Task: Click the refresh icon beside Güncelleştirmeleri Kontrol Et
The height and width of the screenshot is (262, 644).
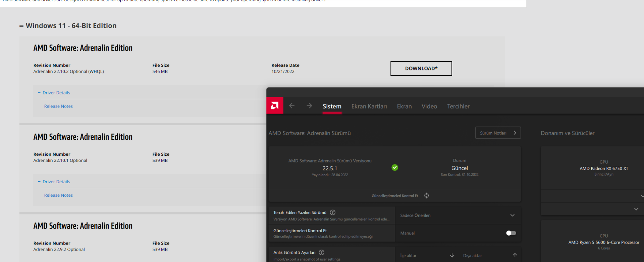Action: (426, 196)
